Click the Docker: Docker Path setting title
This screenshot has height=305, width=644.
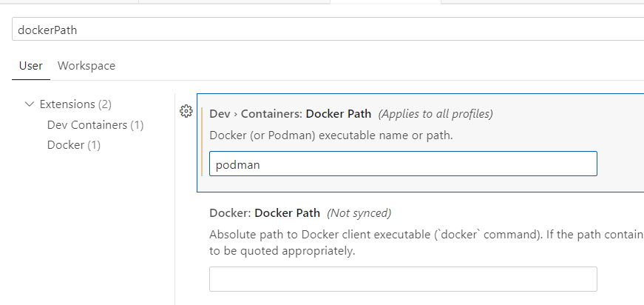(x=265, y=213)
